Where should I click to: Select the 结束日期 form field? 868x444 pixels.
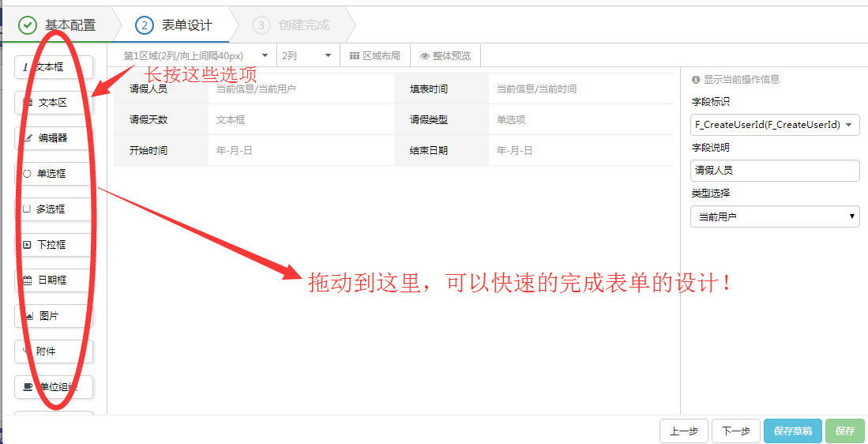[534, 150]
